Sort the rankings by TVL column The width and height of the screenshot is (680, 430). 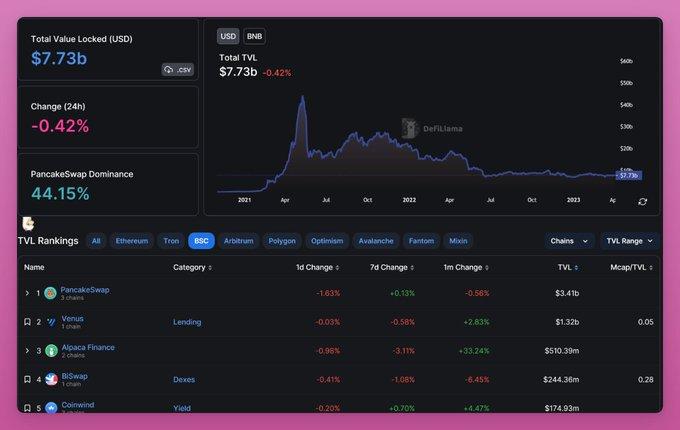(568, 268)
